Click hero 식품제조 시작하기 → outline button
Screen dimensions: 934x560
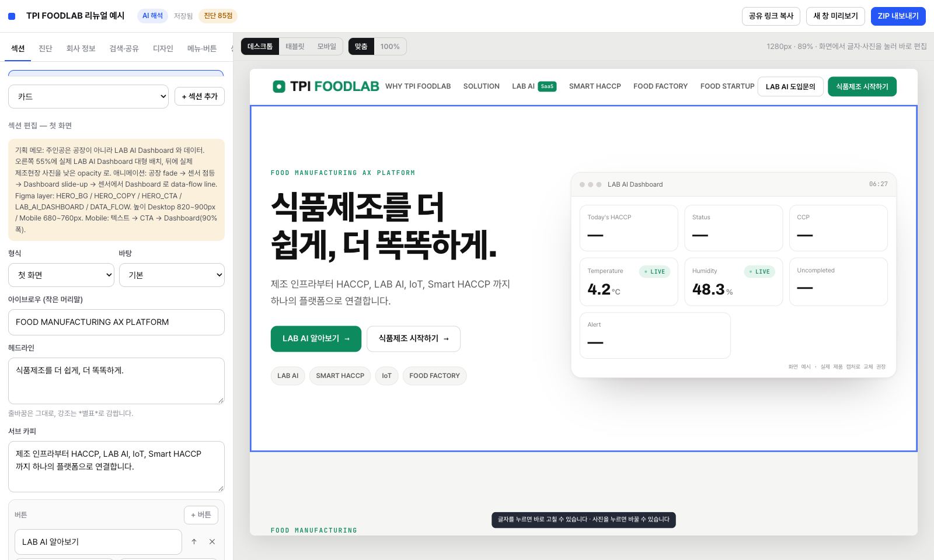point(413,339)
